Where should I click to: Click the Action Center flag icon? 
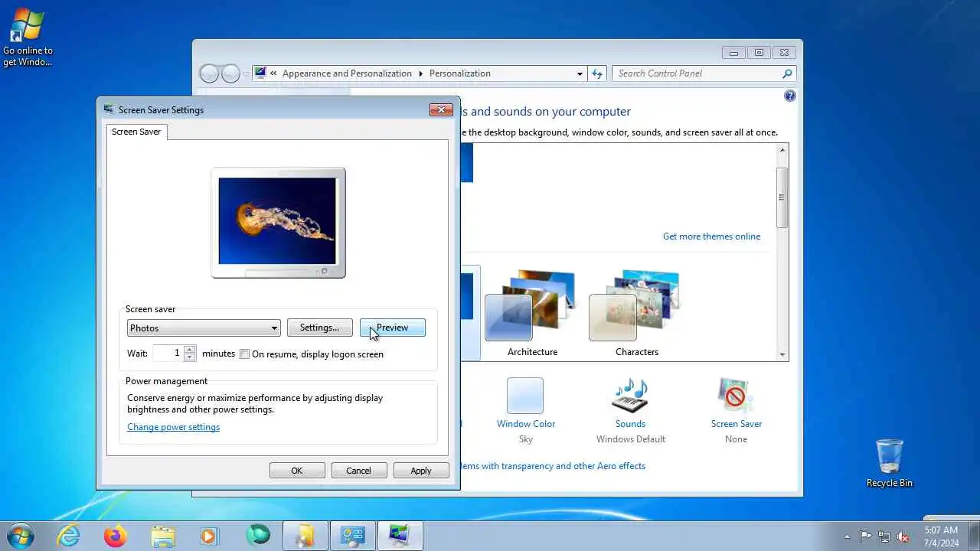coord(865,536)
